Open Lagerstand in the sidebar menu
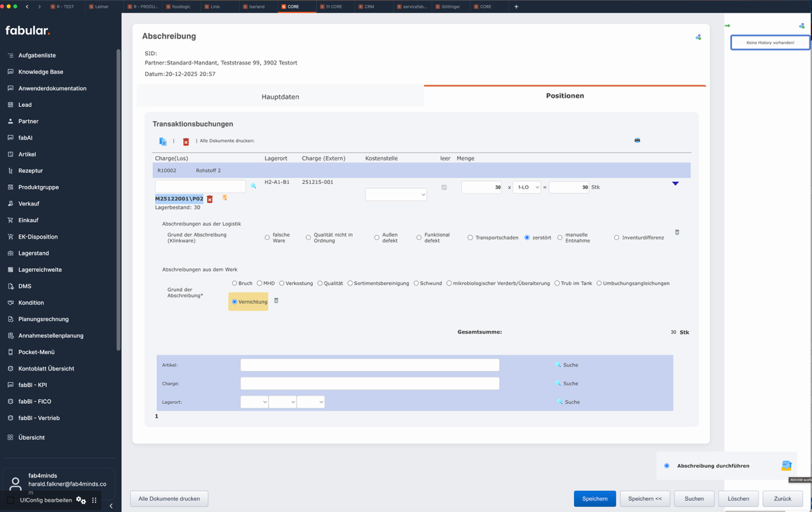Viewport: 812px width, 512px height. click(x=33, y=253)
